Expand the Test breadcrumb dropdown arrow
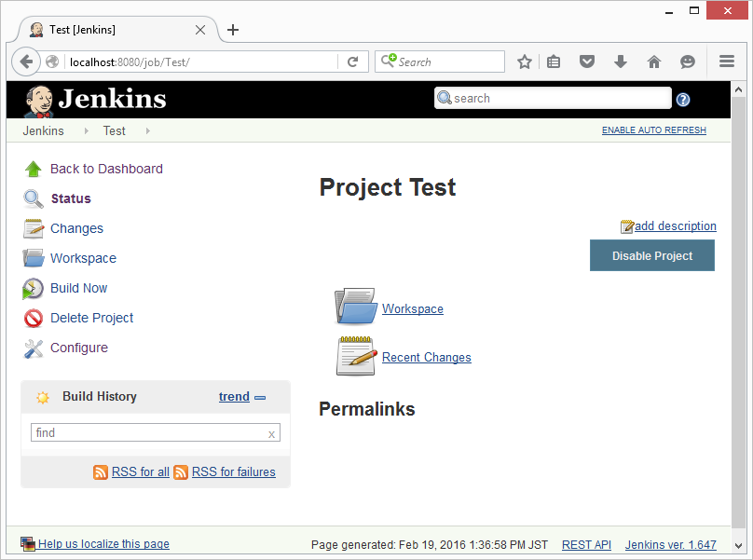 148,130
